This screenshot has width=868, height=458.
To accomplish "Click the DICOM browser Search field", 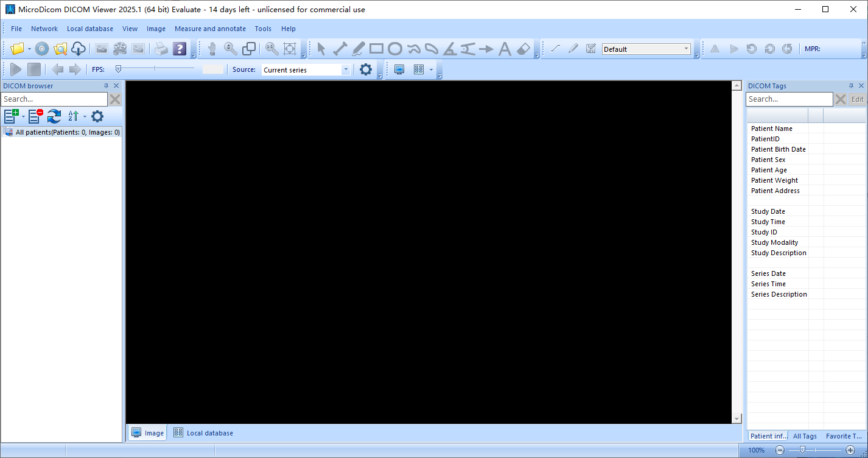I will 54,99.
